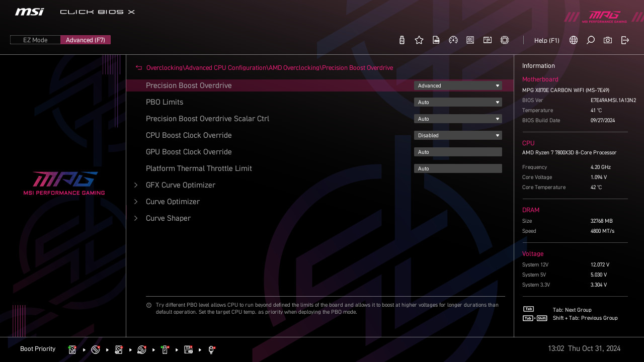Viewport: 644px width, 362px height.
Task: Click the exit icon at top right
Action: coord(625,40)
